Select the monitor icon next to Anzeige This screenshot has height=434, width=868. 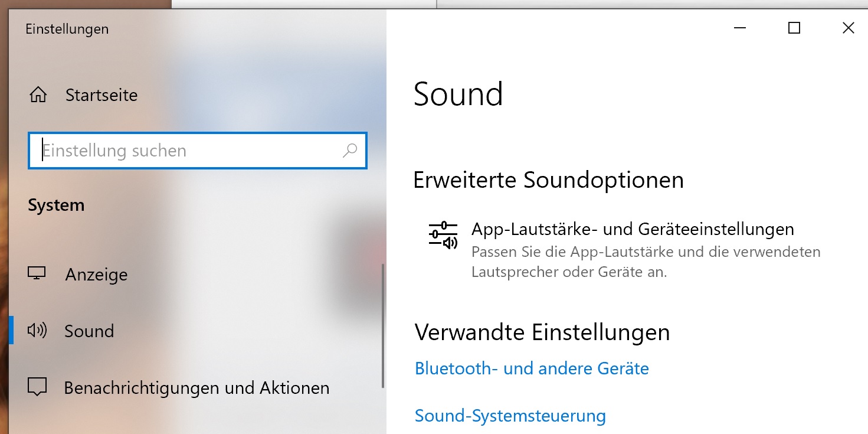[38, 273]
